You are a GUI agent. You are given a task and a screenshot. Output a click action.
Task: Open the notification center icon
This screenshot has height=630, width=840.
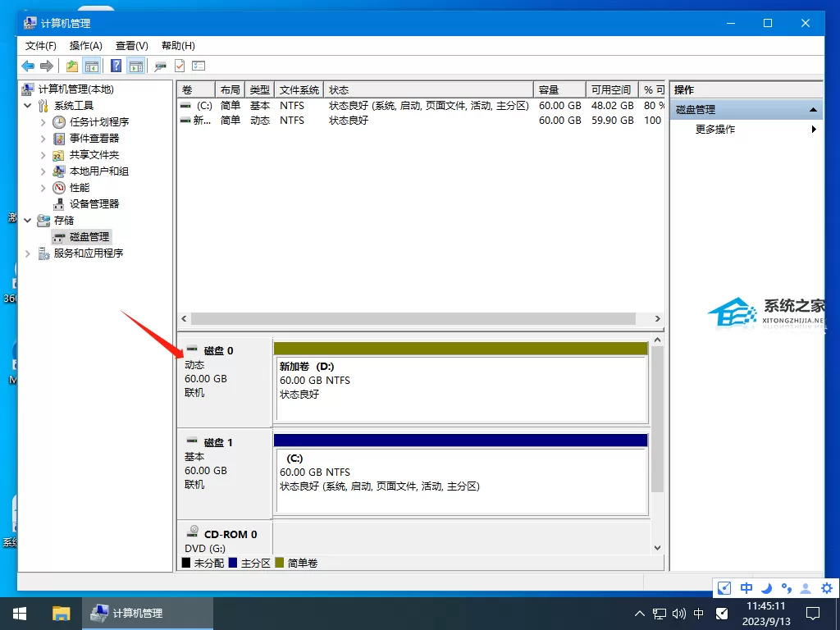pos(813,614)
